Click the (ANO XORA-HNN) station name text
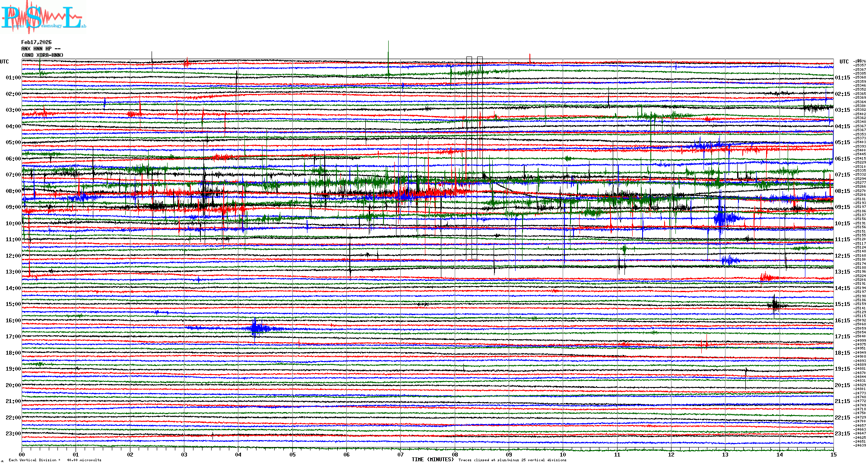The width and height of the screenshot is (868, 466). point(42,55)
